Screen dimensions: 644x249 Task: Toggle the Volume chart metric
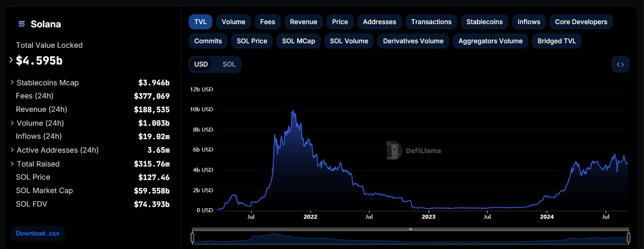click(234, 22)
